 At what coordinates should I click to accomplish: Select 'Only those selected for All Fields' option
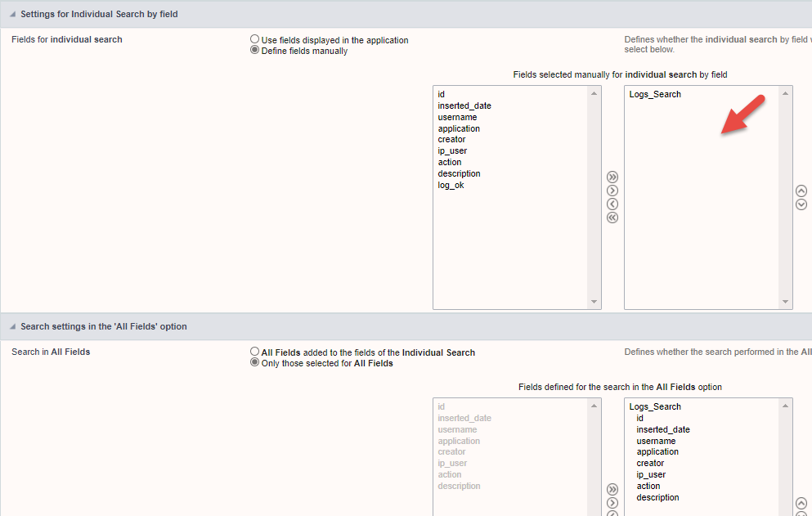click(255, 363)
